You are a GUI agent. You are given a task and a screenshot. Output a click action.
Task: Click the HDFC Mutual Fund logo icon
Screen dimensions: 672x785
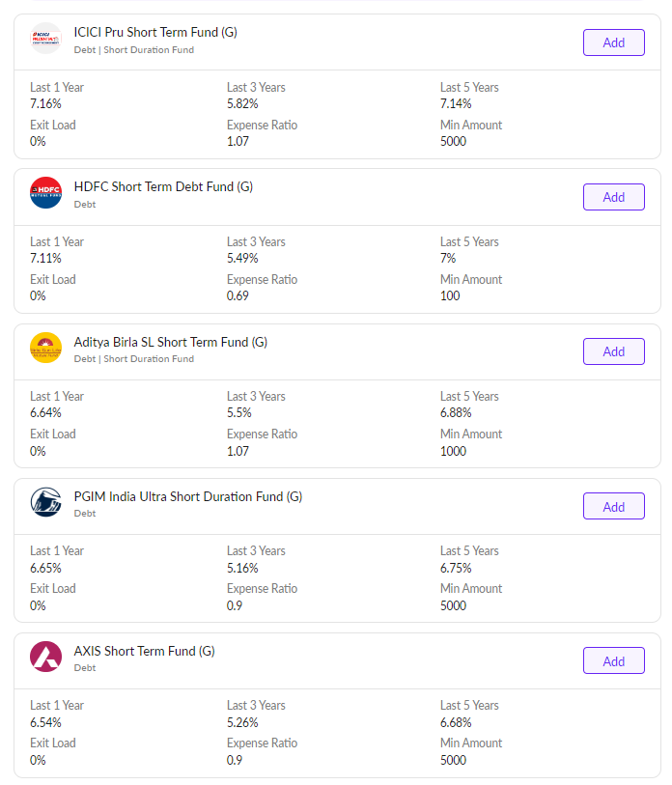click(45, 193)
